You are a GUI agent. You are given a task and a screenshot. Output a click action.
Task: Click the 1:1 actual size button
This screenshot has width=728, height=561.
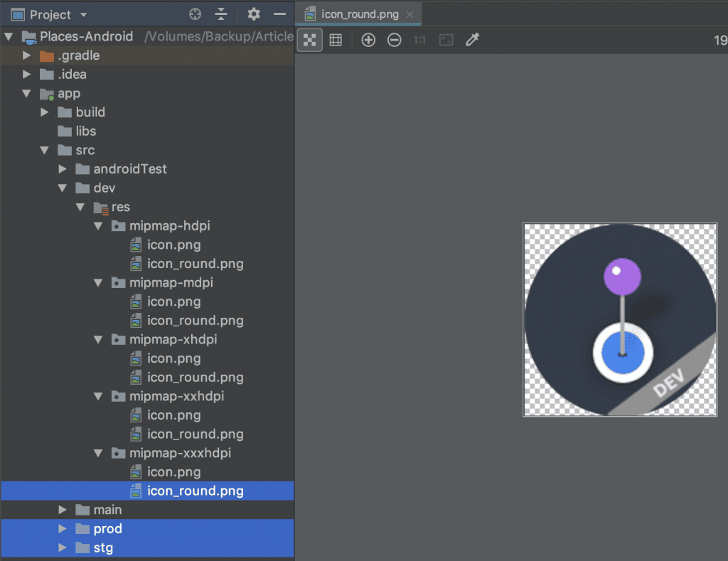pos(419,40)
